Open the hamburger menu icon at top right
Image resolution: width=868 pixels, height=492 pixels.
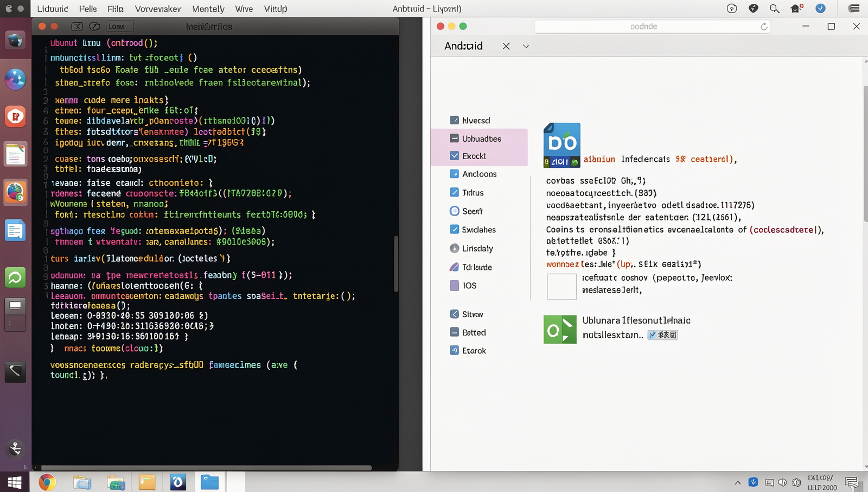pos(854,8)
